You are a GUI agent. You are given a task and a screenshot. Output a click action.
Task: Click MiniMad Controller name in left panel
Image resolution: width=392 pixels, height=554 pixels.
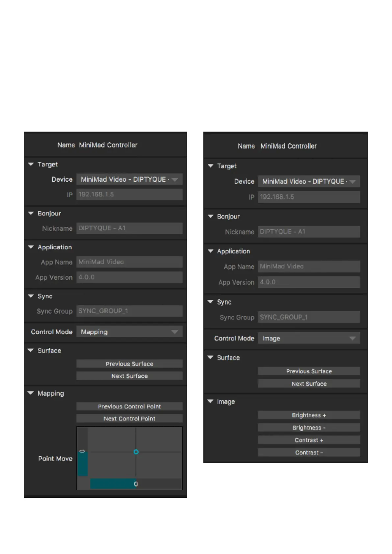pyautogui.click(x=108, y=145)
